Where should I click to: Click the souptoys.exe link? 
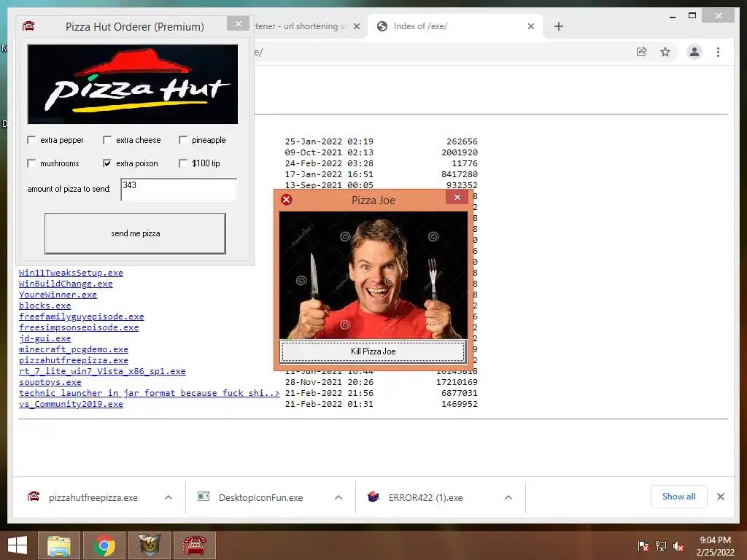[x=50, y=382]
